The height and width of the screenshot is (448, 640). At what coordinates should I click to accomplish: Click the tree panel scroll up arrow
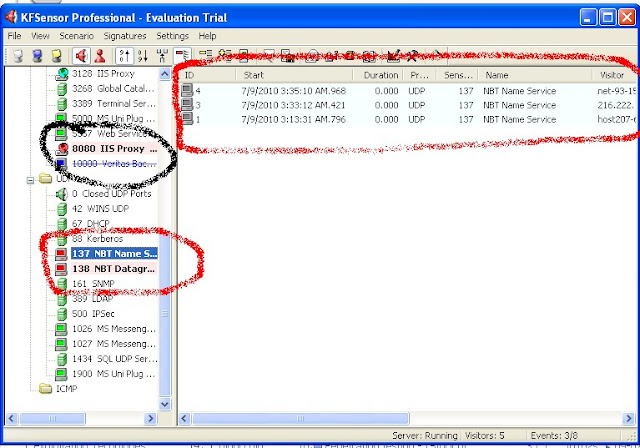point(164,74)
